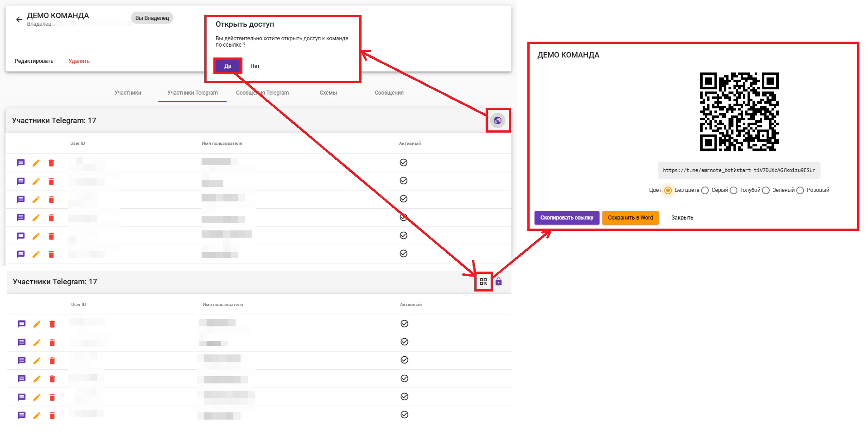Click the globe icon to open team access

click(x=497, y=120)
